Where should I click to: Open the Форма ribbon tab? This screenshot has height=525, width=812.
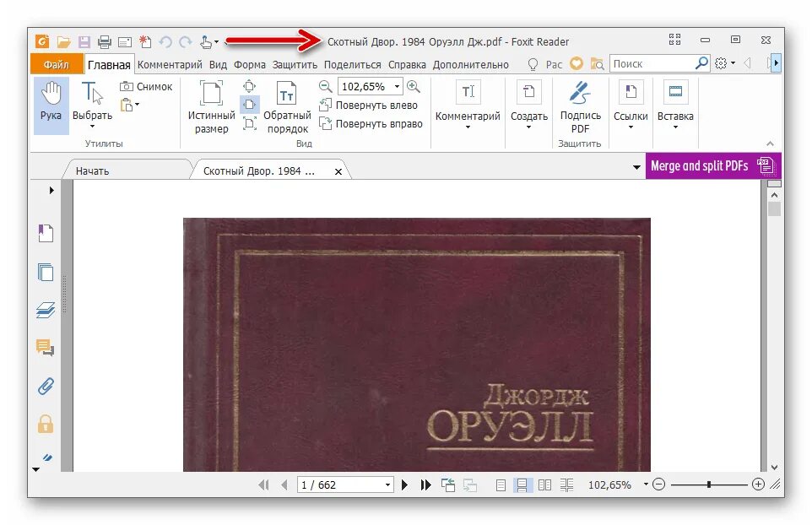[250, 65]
